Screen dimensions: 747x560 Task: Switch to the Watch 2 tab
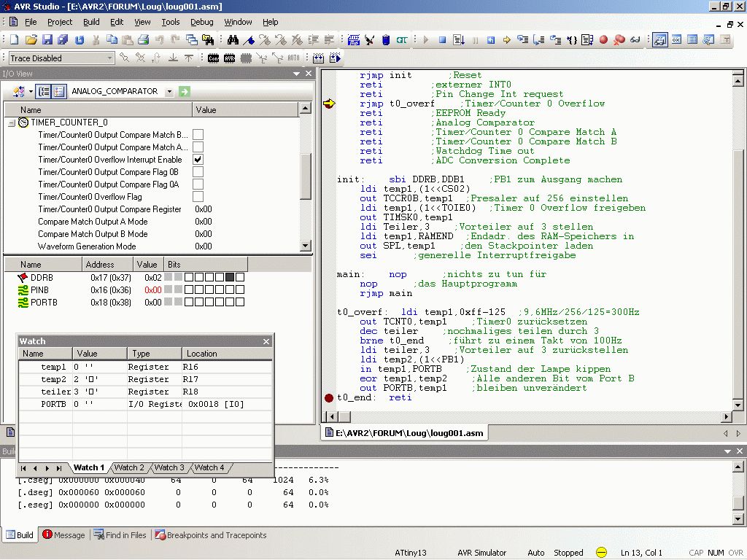point(129,467)
